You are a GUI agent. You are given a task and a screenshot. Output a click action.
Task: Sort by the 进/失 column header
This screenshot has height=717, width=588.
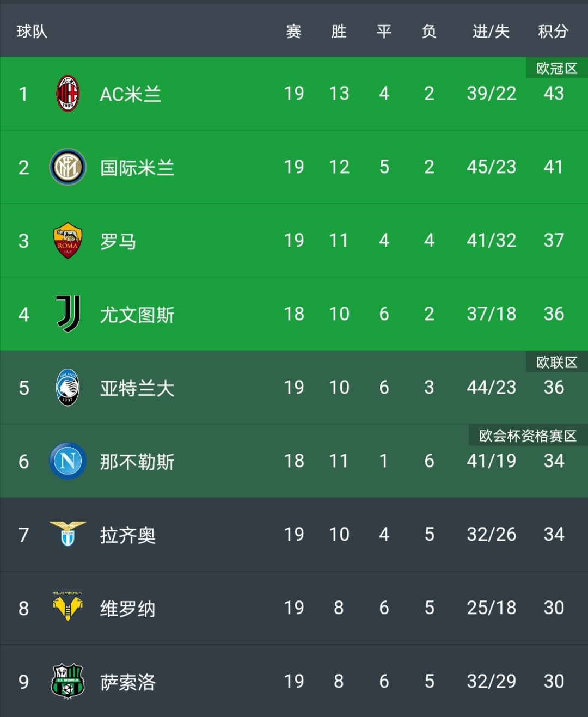[491, 32]
